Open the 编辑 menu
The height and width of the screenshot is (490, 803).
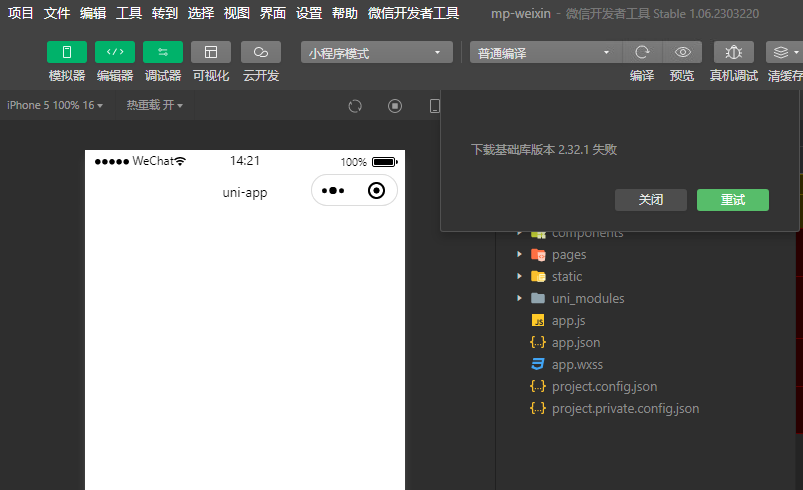pyautogui.click(x=93, y=13)
